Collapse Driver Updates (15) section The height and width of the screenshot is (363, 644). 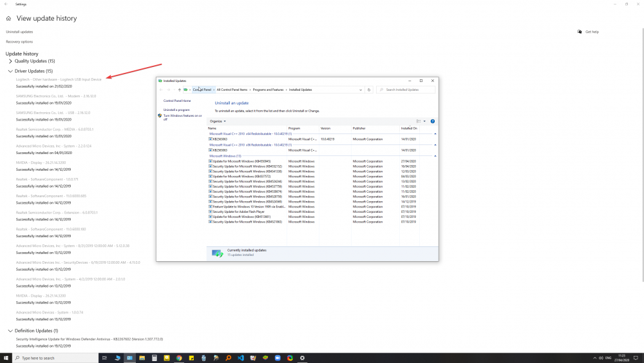10,71
